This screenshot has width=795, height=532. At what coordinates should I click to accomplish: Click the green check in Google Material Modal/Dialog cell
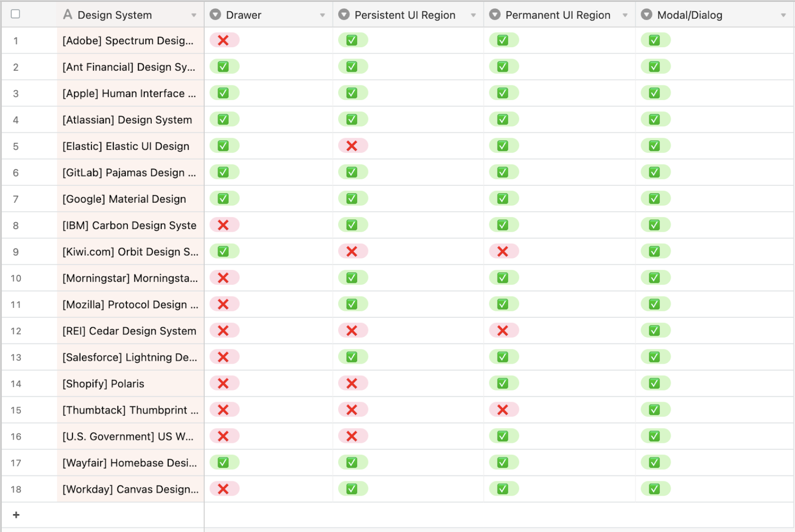(654, 199)
